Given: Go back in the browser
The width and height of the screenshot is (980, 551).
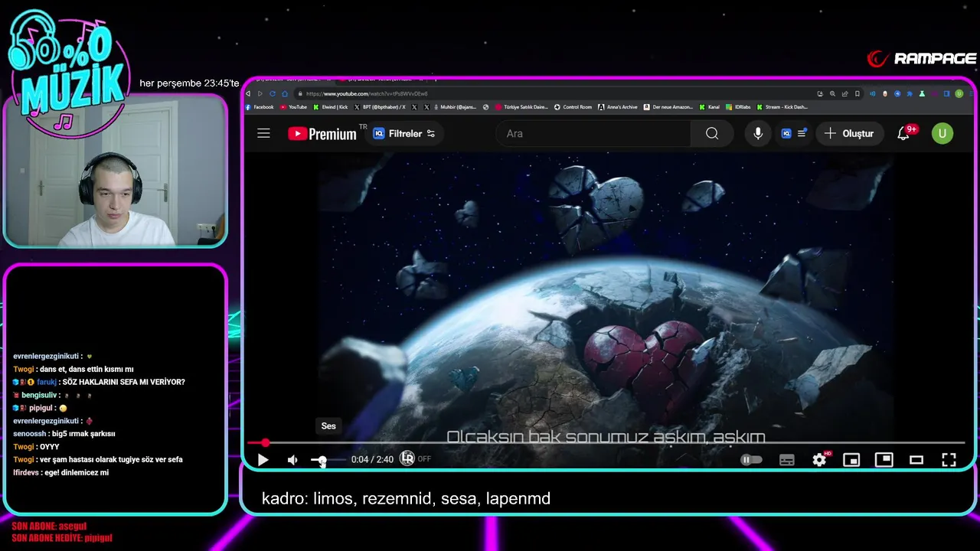Looking at the screenshot, I should (248, 93).
